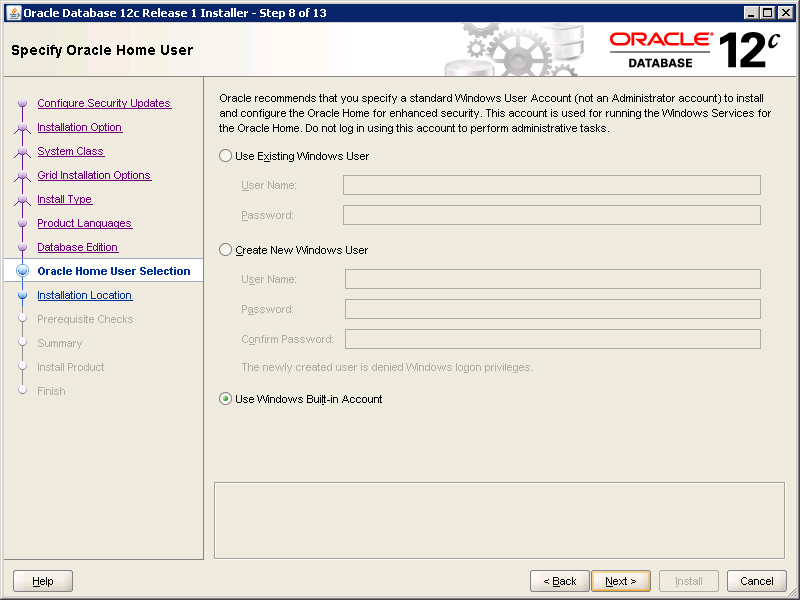This screenshot has width=800, height=600.
Task: Click existing user Password field
Action: (552, 215)
